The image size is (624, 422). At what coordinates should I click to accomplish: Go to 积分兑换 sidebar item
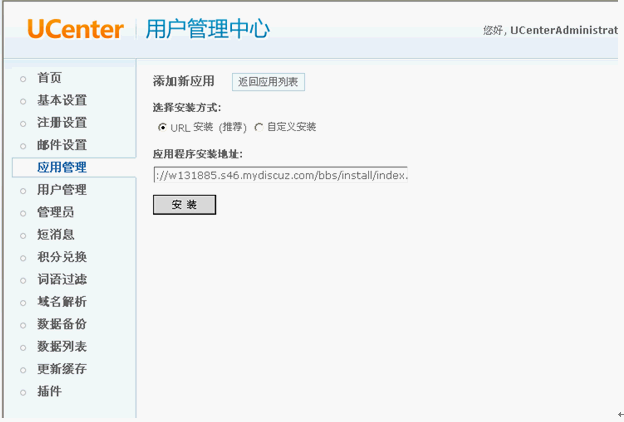pyautogui.click(x=62, y=257)
